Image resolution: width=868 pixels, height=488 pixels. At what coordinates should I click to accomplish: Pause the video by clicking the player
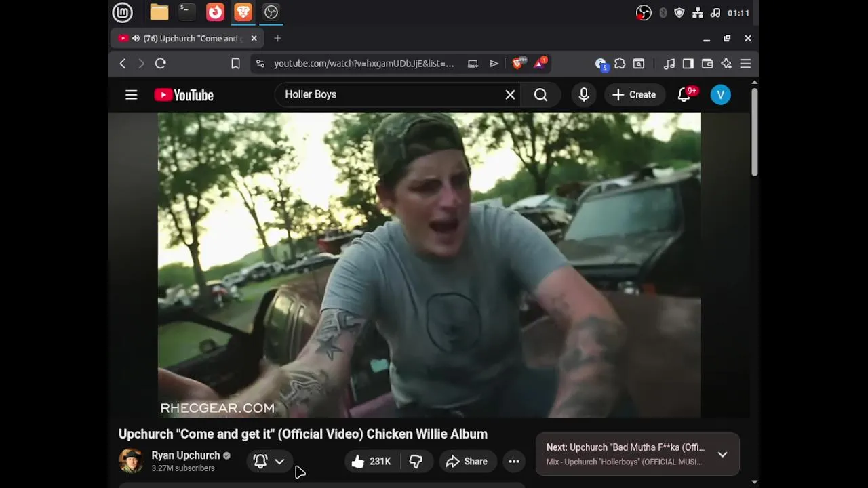(x=429, y=265)
